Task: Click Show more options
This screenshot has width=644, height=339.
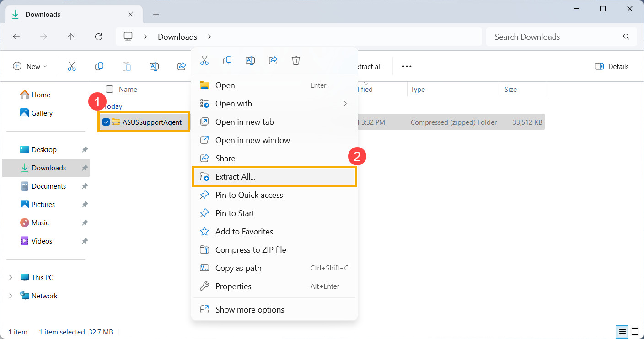Action: (x=274, y=310)
